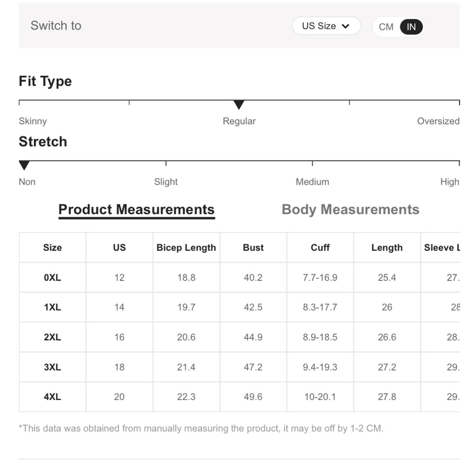Select the IN unit toggle
This screenshot has width=476, height=476.
[411, 27]
